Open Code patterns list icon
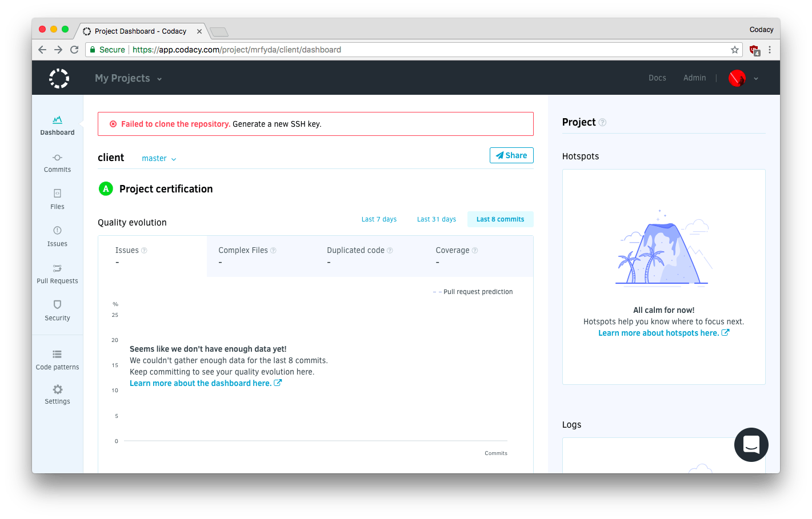The image size is (812, 519). click(57, 355)
